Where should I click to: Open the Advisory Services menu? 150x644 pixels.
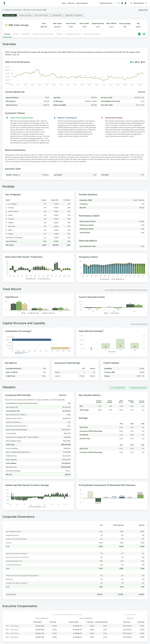point(106,3)
